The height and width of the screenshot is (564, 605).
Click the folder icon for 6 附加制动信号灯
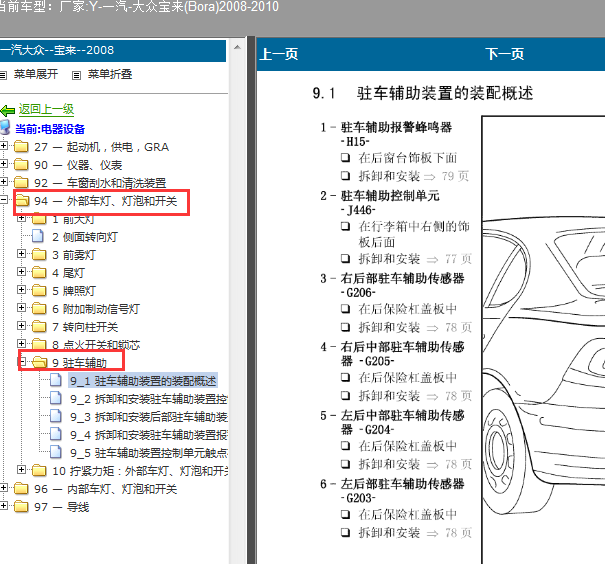pyautogui.click(x=39, y=309)
